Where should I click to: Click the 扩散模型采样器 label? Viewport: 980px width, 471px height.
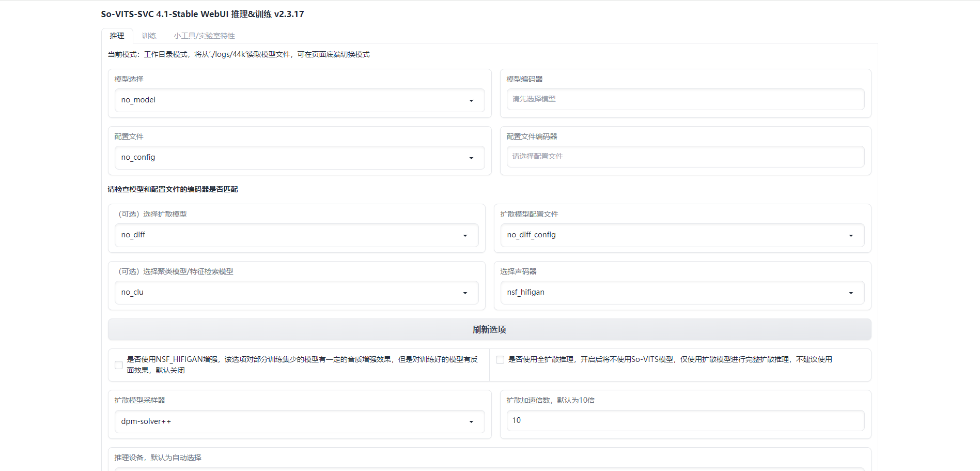point(139,400)
